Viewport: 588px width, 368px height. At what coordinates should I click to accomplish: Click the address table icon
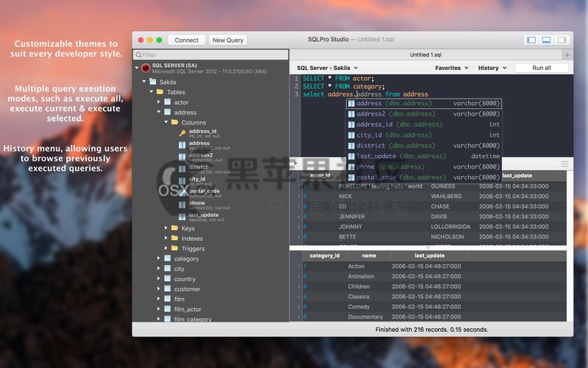pos(168,112)
